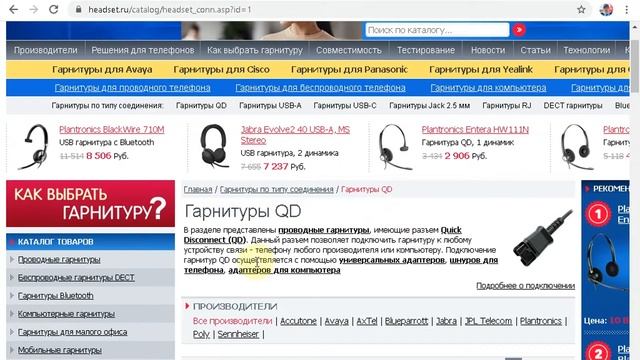Open Гарнитуры для компьютера link
Image resolution: width=640 pixels, height=360 pixels.
click(488, 88)
